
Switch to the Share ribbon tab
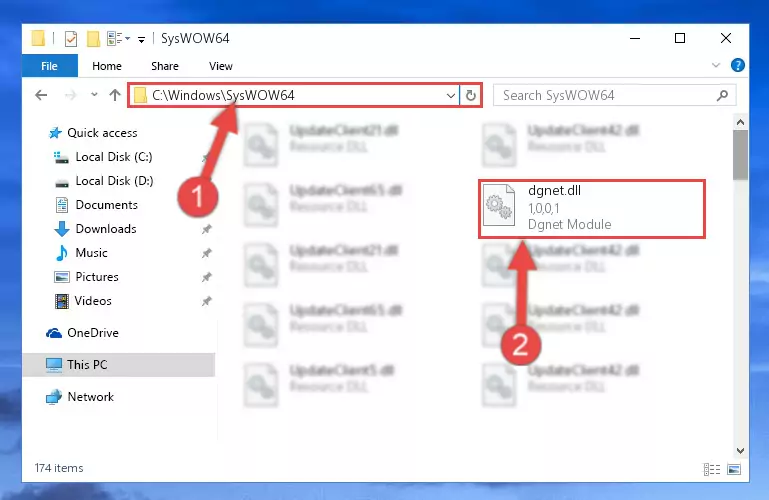165,66
